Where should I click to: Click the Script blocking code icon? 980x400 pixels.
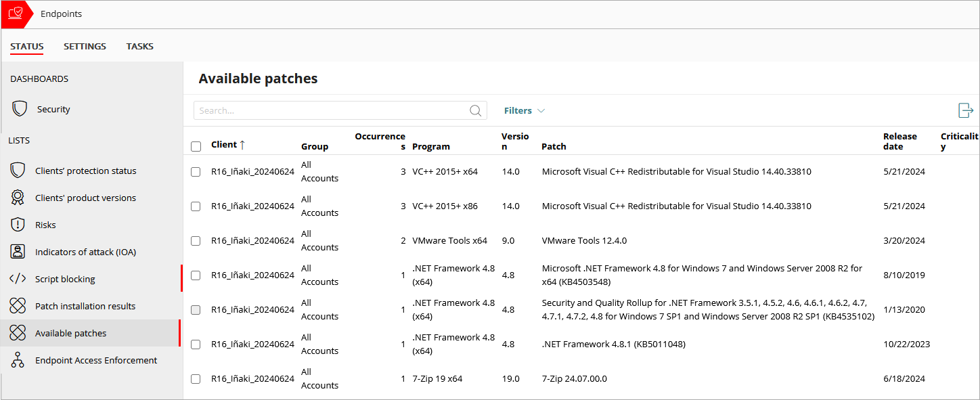[18, 279]
